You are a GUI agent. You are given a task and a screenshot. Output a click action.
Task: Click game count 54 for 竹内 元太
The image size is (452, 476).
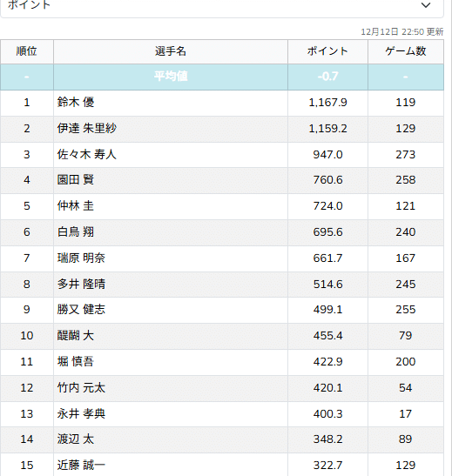click(x=406, y=388)
